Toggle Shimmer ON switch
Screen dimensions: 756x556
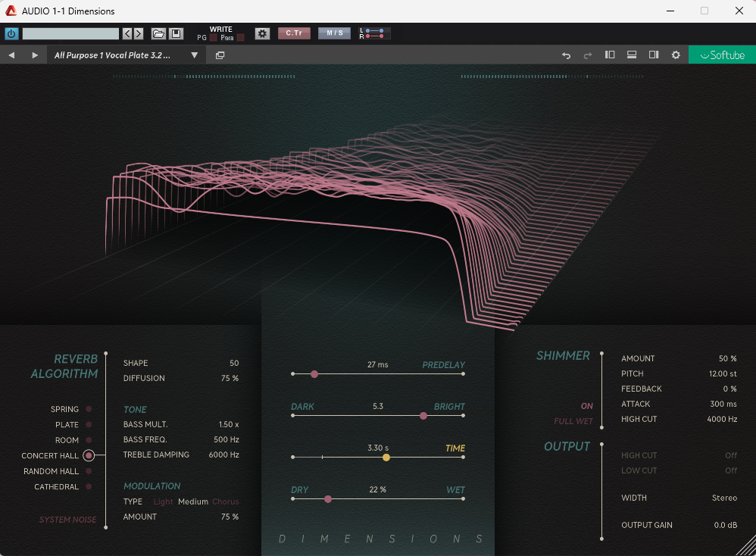587,406
